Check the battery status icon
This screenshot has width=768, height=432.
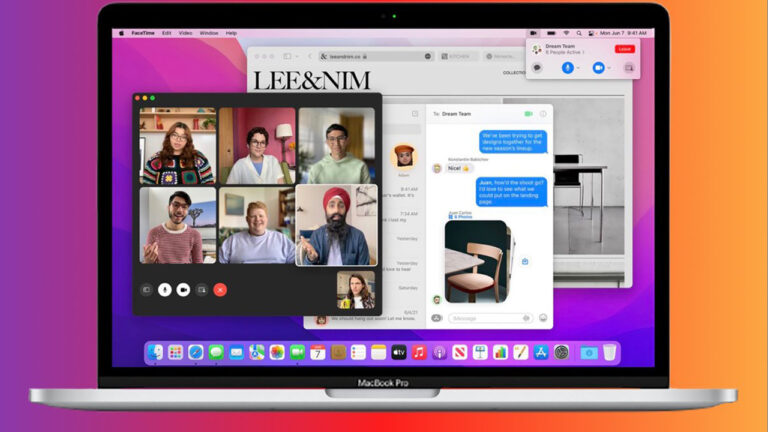click(551, 33)
